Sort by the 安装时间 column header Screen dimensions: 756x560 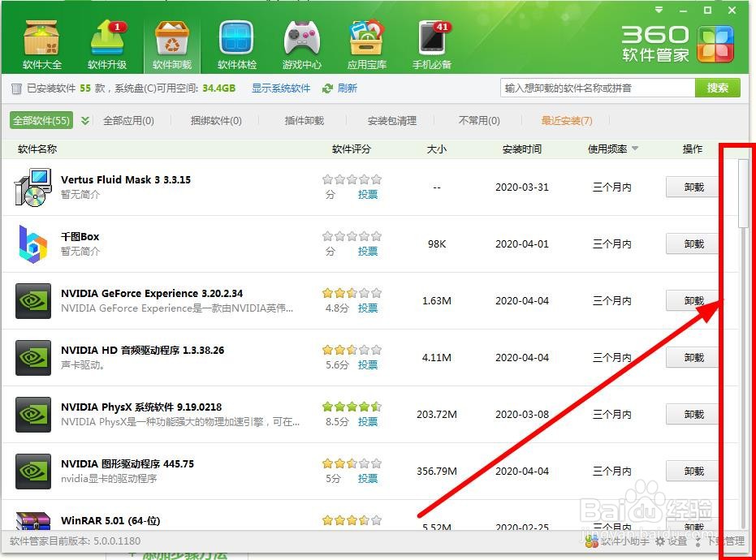(x=522, y=149)
